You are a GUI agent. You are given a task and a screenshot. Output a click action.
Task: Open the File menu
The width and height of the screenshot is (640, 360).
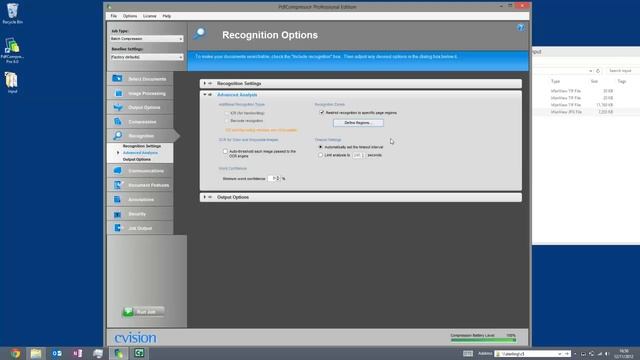(x=113, y=16)
